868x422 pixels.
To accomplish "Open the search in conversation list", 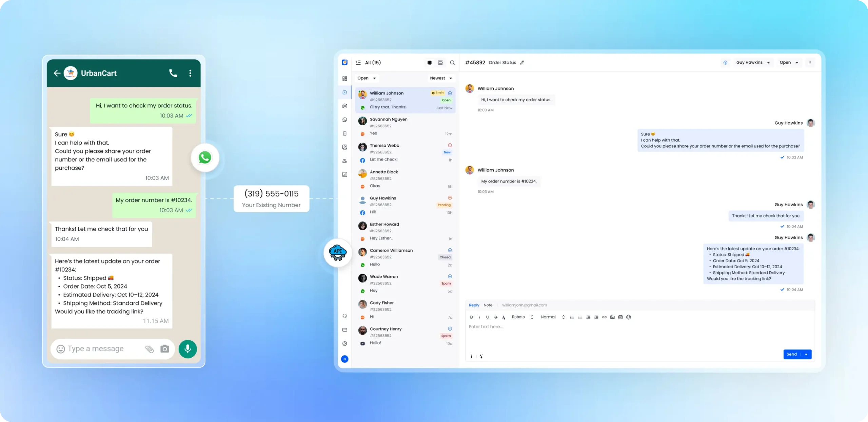I will pyautogui.click(x=453, y=62).
